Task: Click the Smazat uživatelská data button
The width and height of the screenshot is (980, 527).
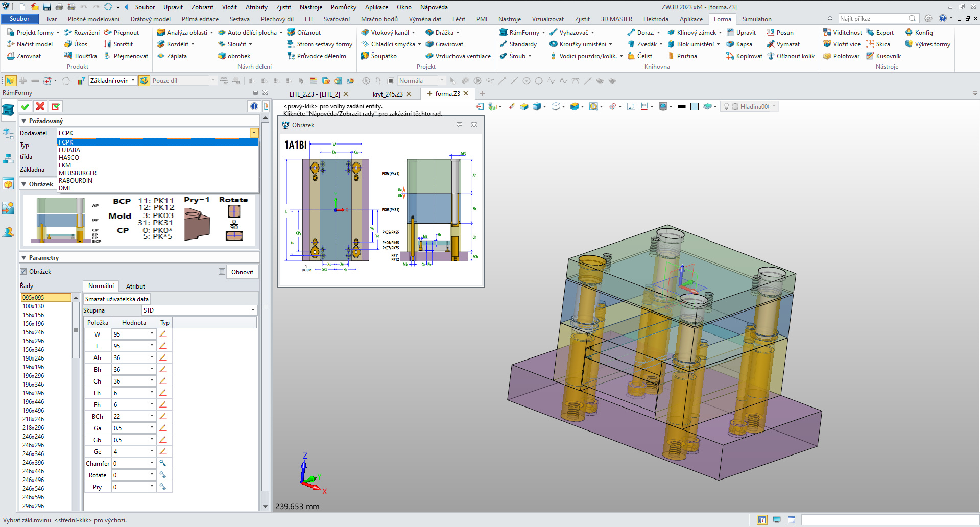Action: (117, 299)
